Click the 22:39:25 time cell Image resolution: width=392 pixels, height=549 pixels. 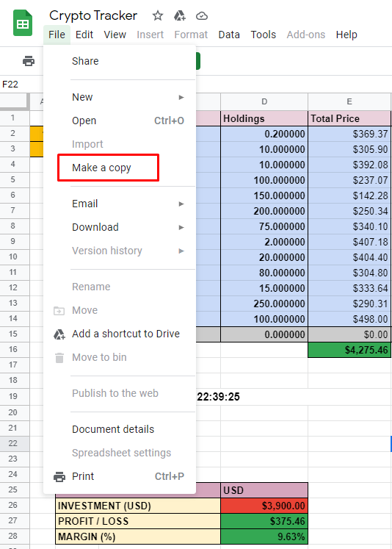pyautogui.click(x=218, y=397)
